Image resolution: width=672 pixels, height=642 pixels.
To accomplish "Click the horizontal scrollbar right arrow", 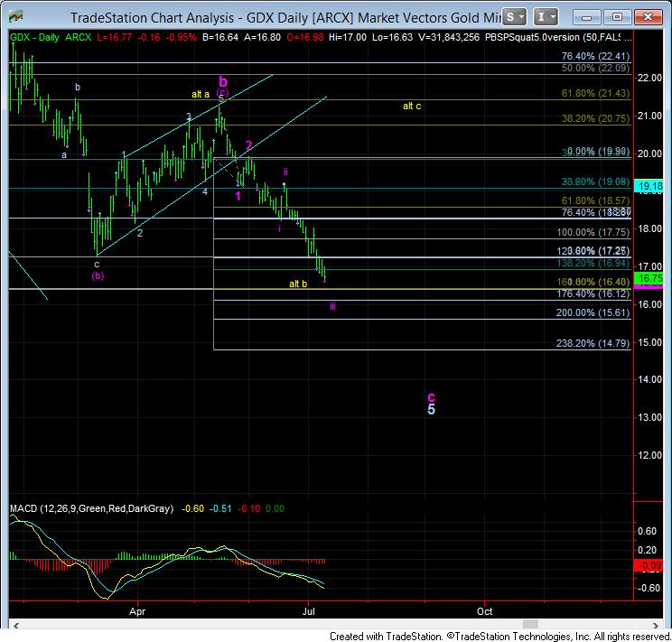I will coord(656,625).
